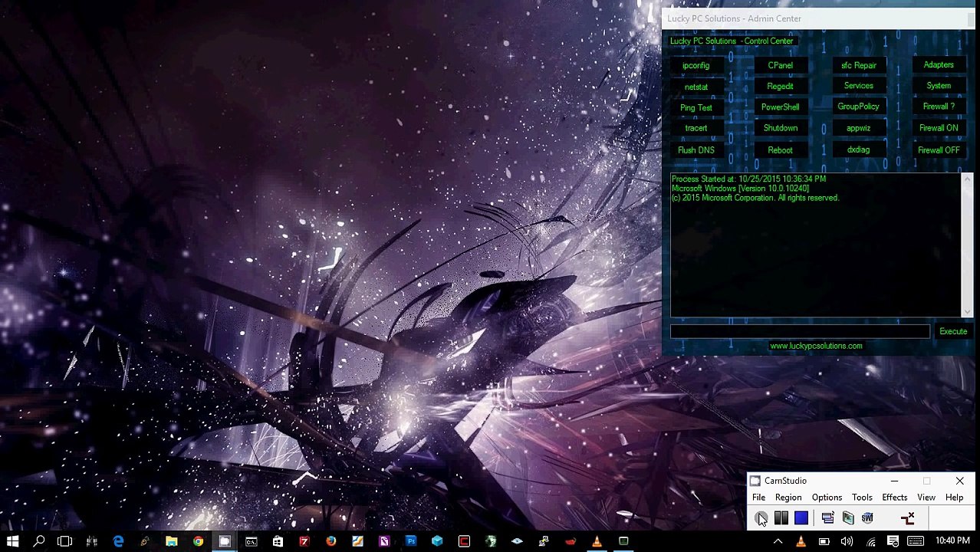980x552 pixels.
Task: Open File Explorer from the taskbar
Action: coord(171,541)
